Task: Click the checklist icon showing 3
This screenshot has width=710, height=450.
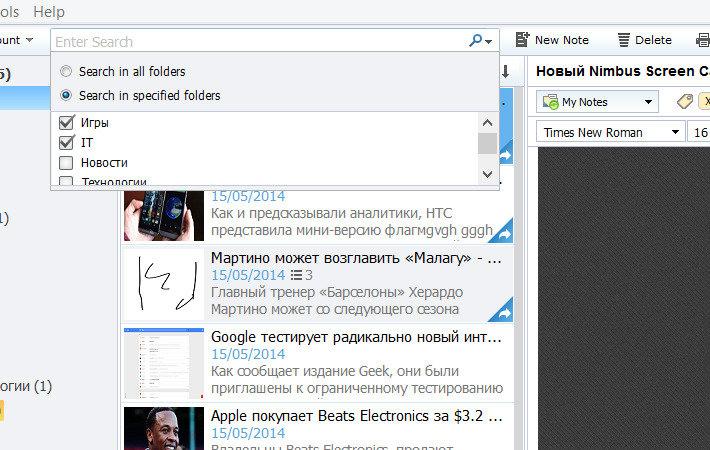Action: 296,275
